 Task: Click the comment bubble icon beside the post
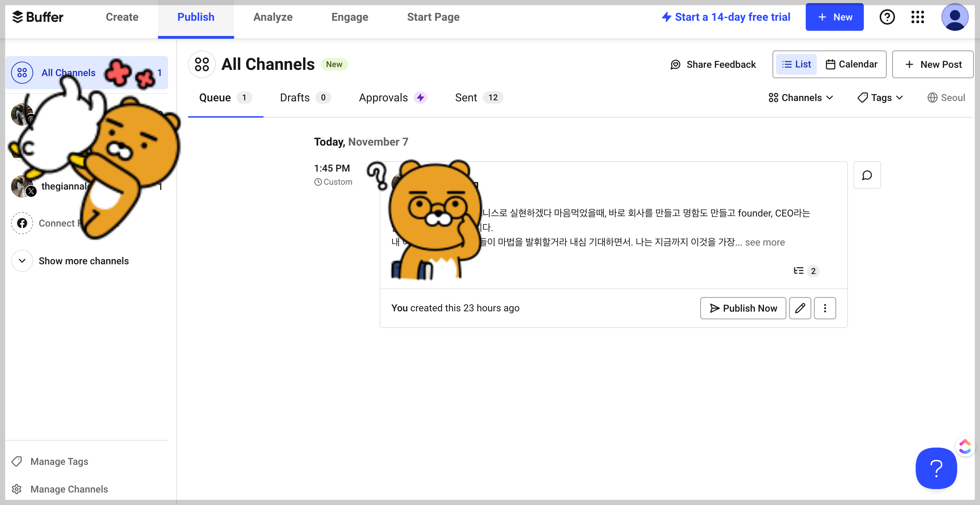tap(867, 175)
